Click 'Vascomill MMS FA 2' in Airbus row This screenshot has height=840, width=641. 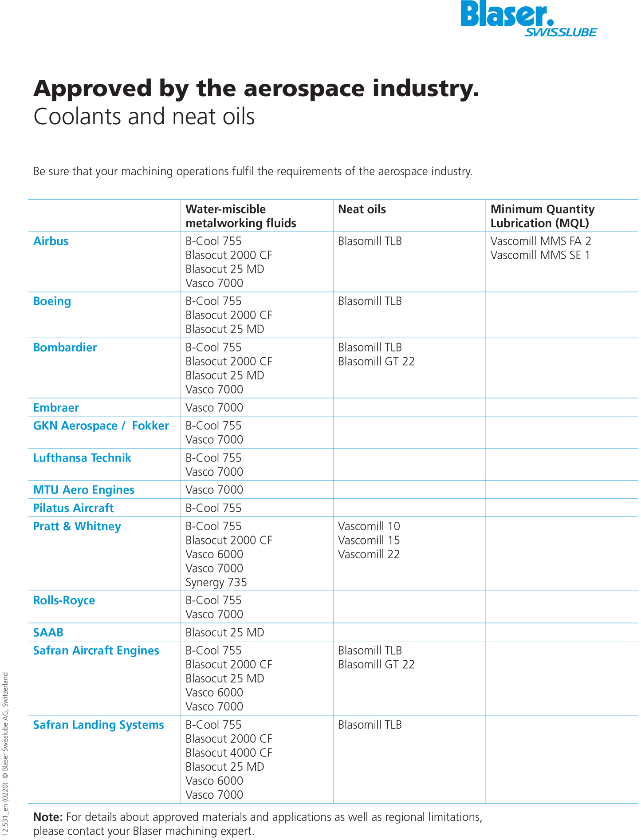click(541, 241)
